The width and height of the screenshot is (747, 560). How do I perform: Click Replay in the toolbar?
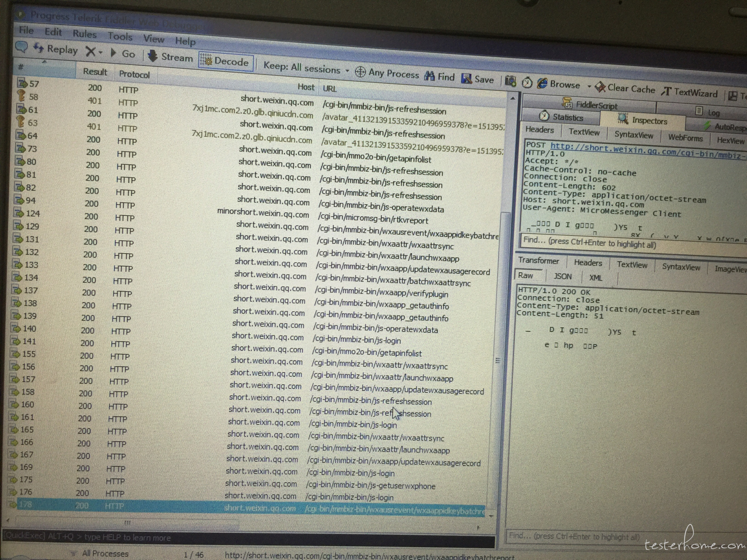point(56,49)
